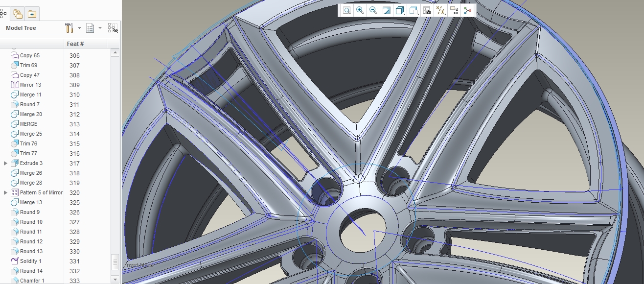Screen dimensions: 644x284
Task: Click feature number 331 cell
Action: click(74, 261)
